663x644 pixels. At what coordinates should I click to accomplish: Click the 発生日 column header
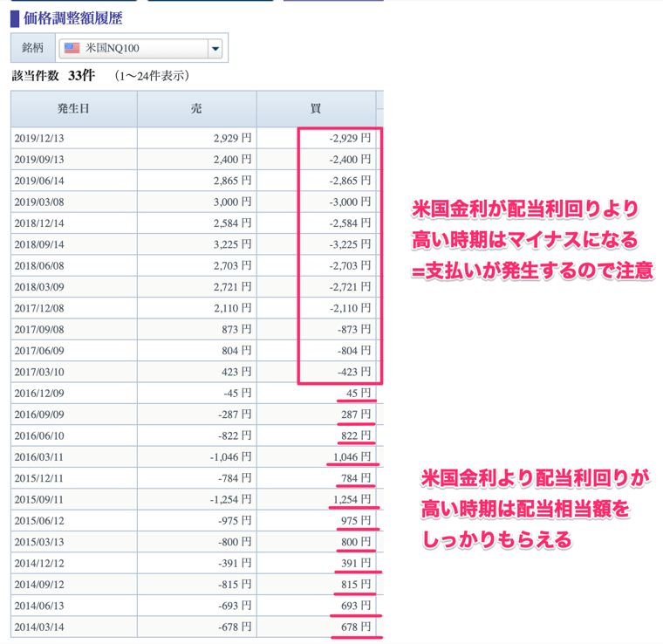click(x=74, y=109)
